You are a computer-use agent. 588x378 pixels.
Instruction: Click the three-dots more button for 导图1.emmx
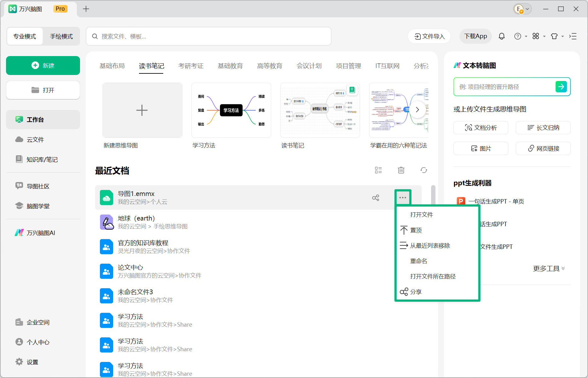(x=403, y=198)
